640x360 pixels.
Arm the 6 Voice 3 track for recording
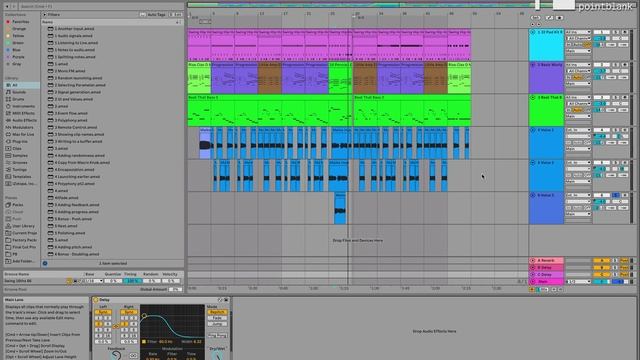click(x=624, y=196)
